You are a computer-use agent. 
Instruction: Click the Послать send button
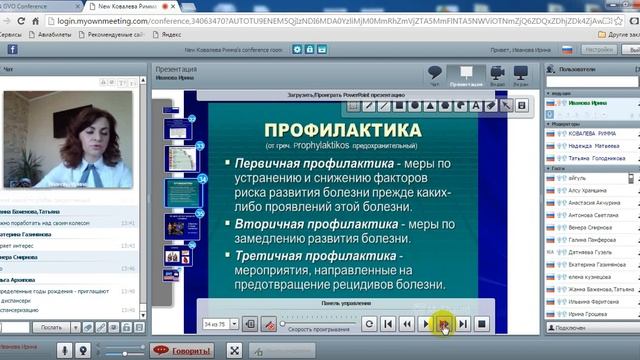[51, 327]
